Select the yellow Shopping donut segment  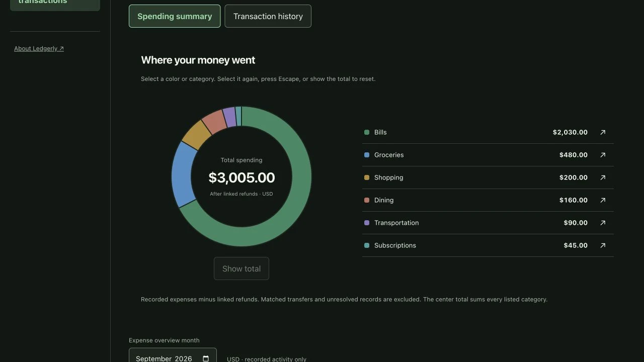point(197,134)
